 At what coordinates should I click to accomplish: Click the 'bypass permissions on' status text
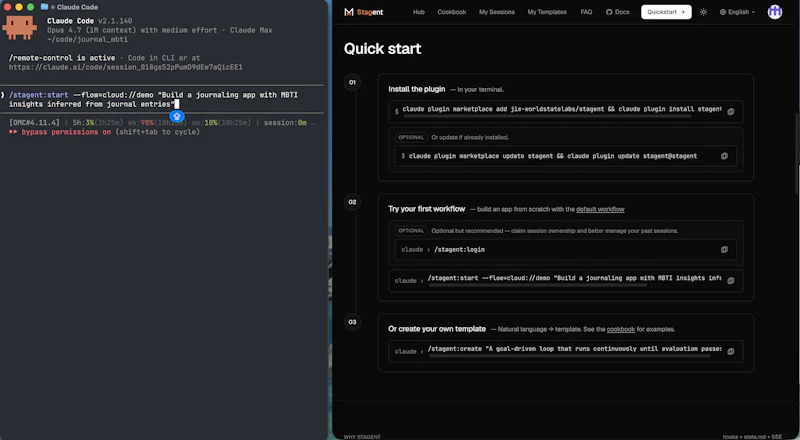[x=66, y=132]
